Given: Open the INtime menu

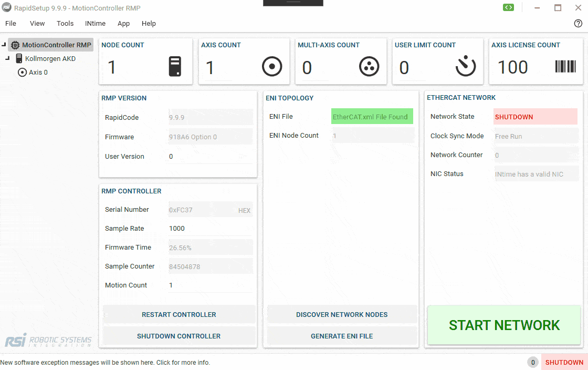Looking at the screenshot, I should click(95, 23).
